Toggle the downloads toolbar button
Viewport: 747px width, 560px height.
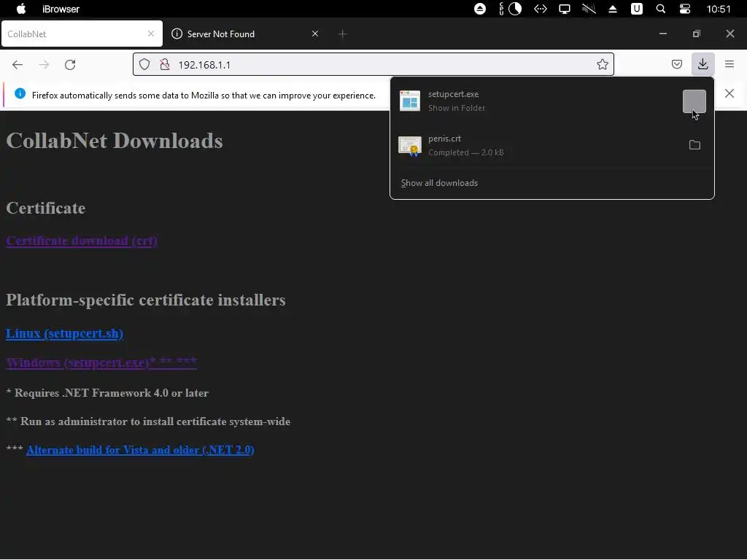(x=703, y=64)
